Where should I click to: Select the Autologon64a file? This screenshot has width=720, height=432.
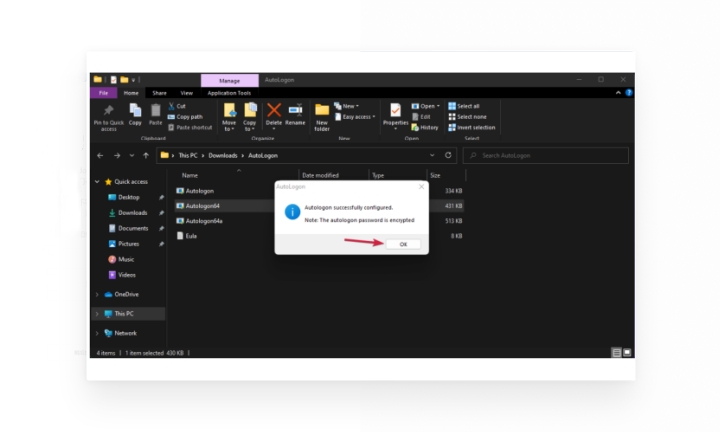[204, 221]
